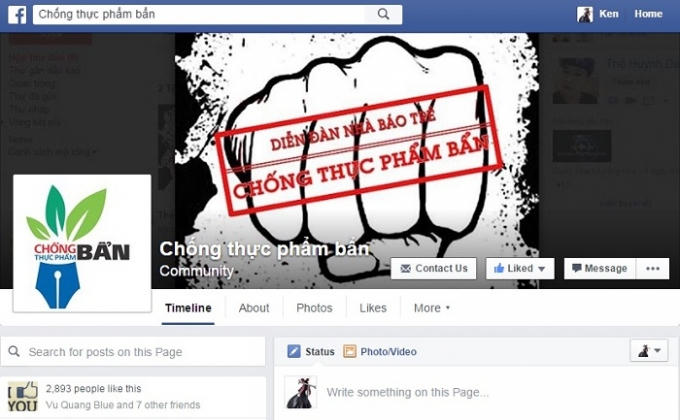The height and width of the screenshot is (420, 680).
Task: Click the Message button
Action: pos(600,269)
